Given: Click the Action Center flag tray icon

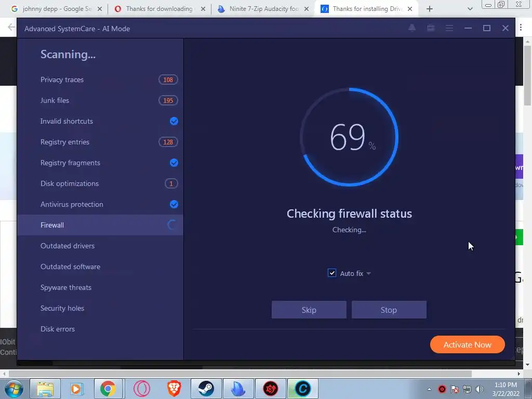Looking at the screenshot, I should 454,389.
